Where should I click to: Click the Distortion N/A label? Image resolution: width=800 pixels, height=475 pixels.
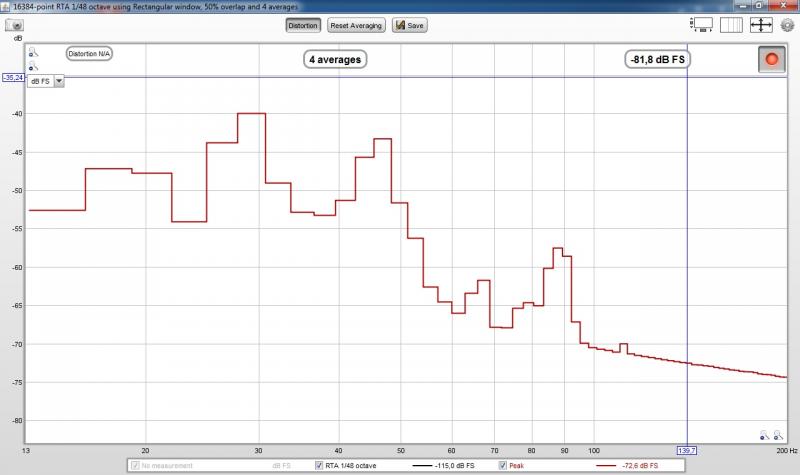click(x=89, y=54)
